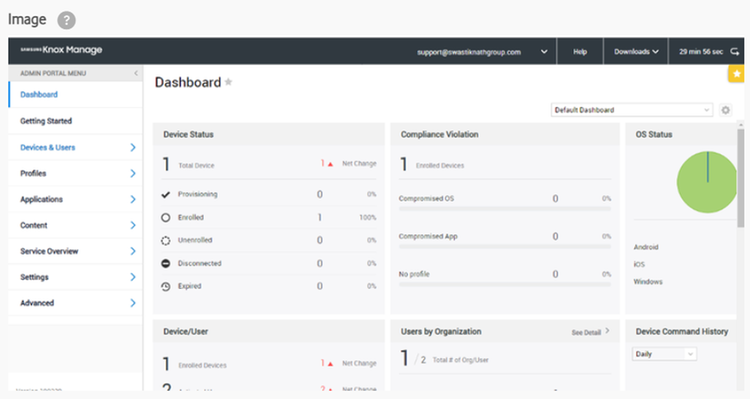Click the help question mark icon beside Image
The height and width of the screenshot is (399, 750).
point(66,20)
